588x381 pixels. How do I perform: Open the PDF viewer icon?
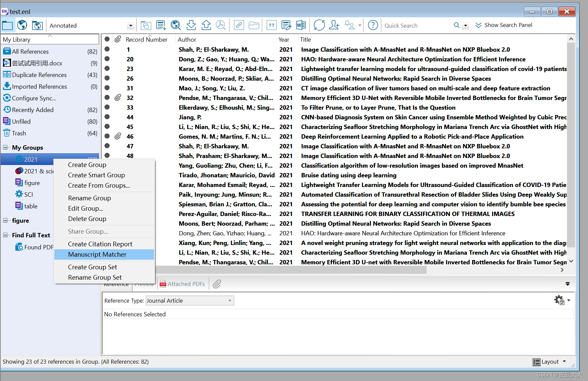click(x=221, y=25)
